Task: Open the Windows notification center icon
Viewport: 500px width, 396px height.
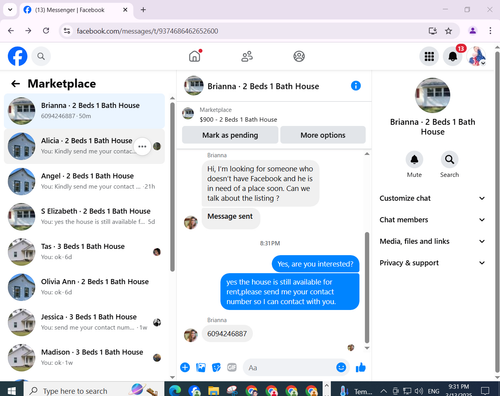Action: (485, 391)
